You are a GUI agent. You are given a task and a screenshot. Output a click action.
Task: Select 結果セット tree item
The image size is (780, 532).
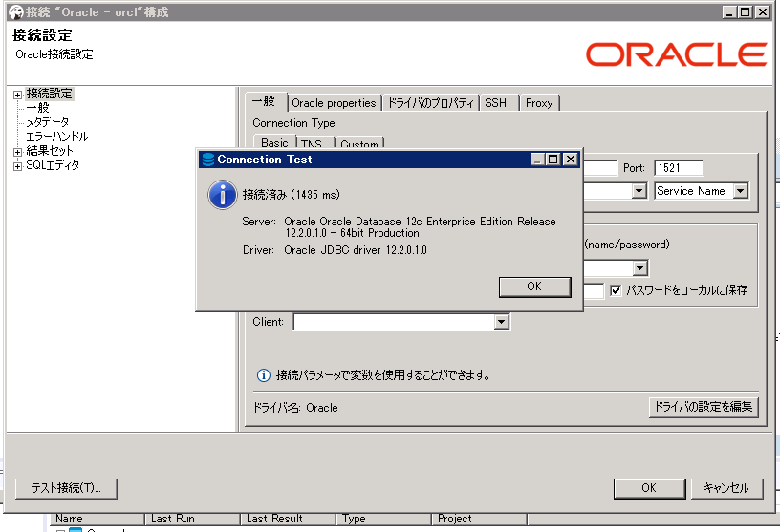point(50,151)
